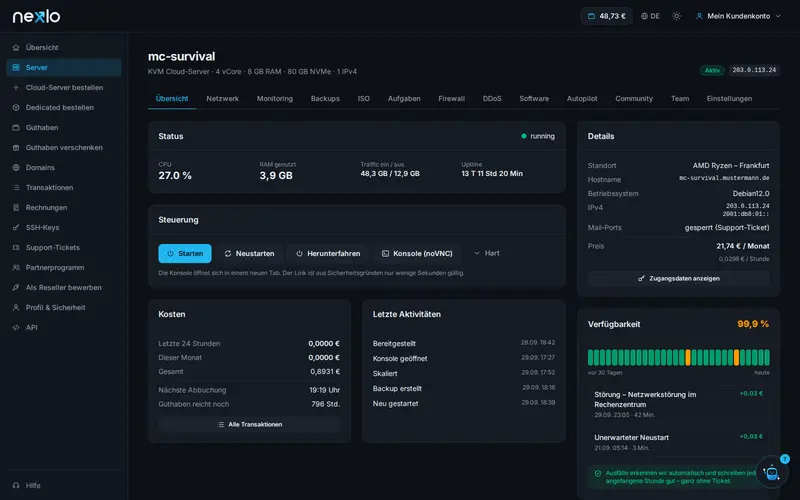Click the rocket icon for Als Reseller bewerben
This screenshot has height=500, width=800.
pyautogui.click(x=16, y=287)
